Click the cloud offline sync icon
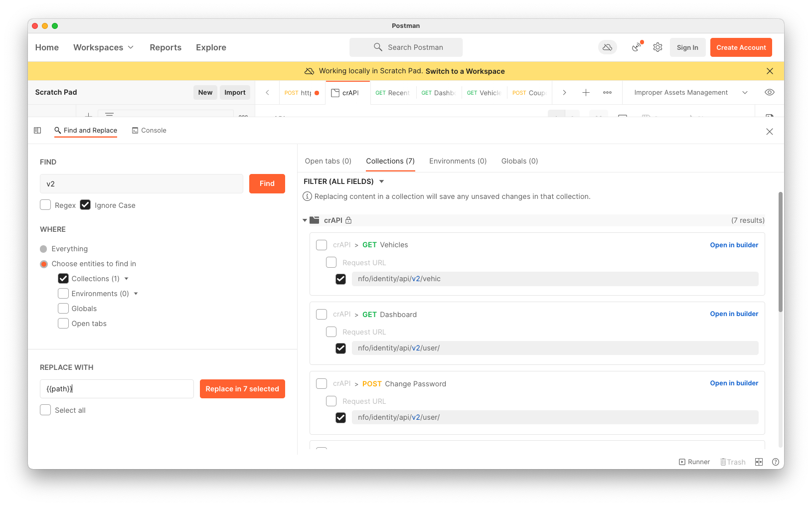This screenshot has height=506, width=812. coord(607,47)
